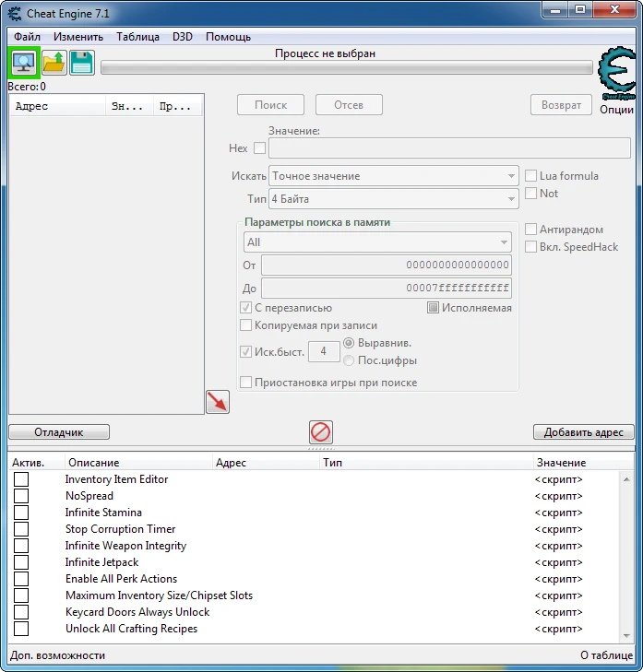Activate Maximum Inventory Size/Chipset Slots checkbox

click(21, 595)
